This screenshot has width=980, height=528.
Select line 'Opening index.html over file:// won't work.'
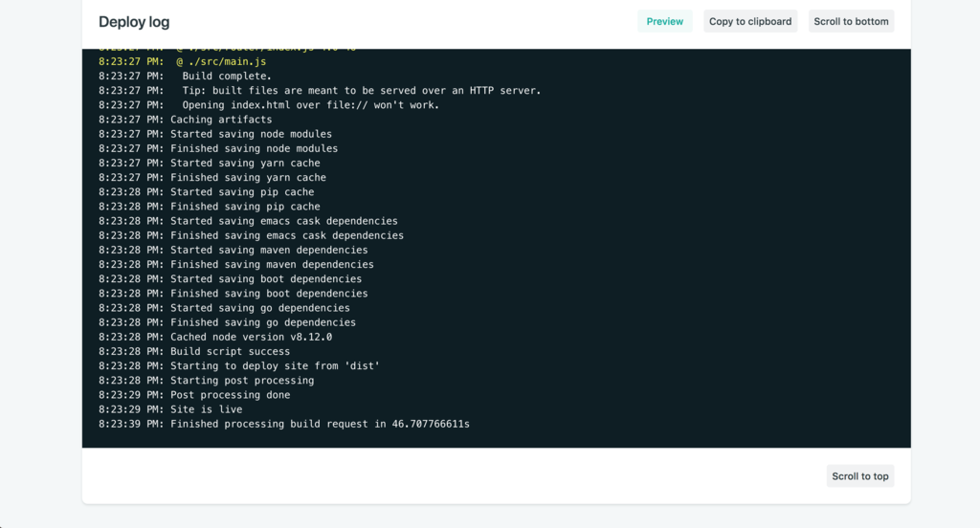click(x=269, y=105)
